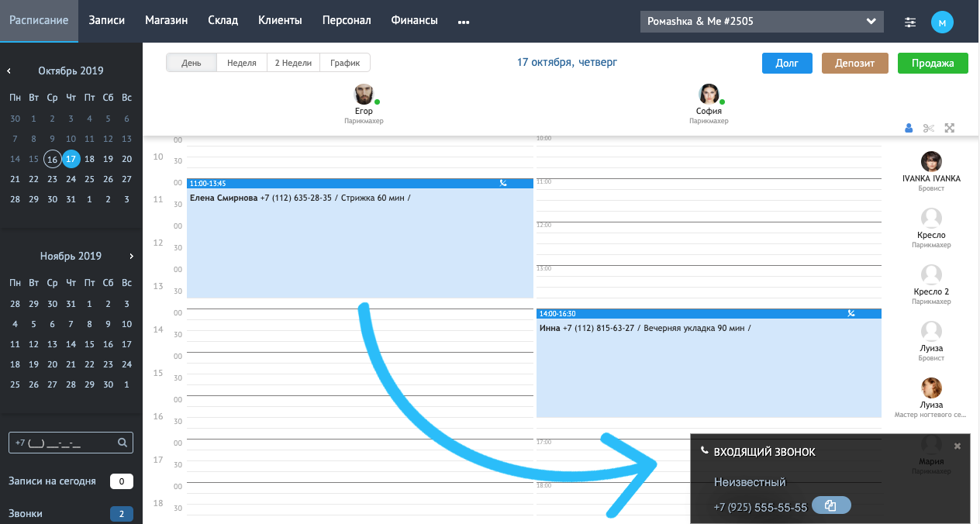Click the brown Депозит button

(x=854, y=64)
